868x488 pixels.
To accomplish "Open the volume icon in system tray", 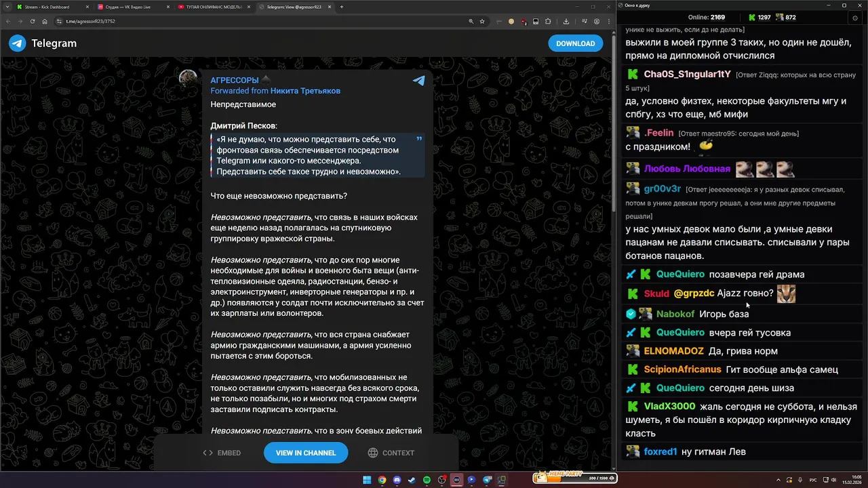I will click(833, 480).
